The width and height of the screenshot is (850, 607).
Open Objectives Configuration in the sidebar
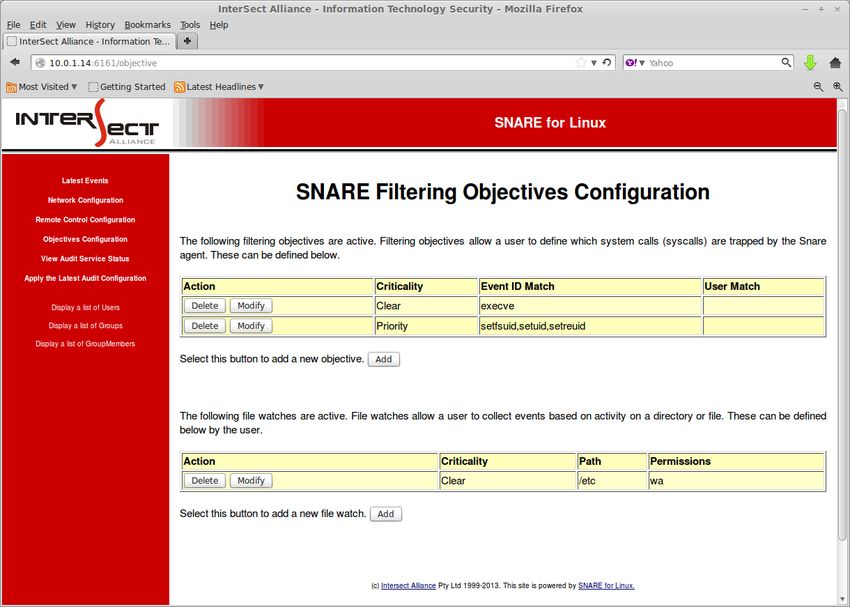[85, 239]
